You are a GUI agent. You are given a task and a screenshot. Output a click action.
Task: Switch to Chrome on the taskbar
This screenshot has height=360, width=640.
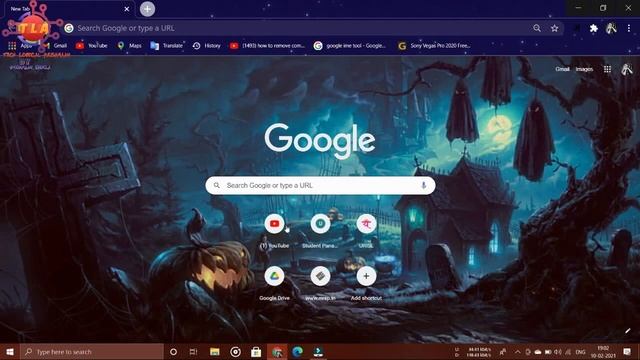pos(277,352)
